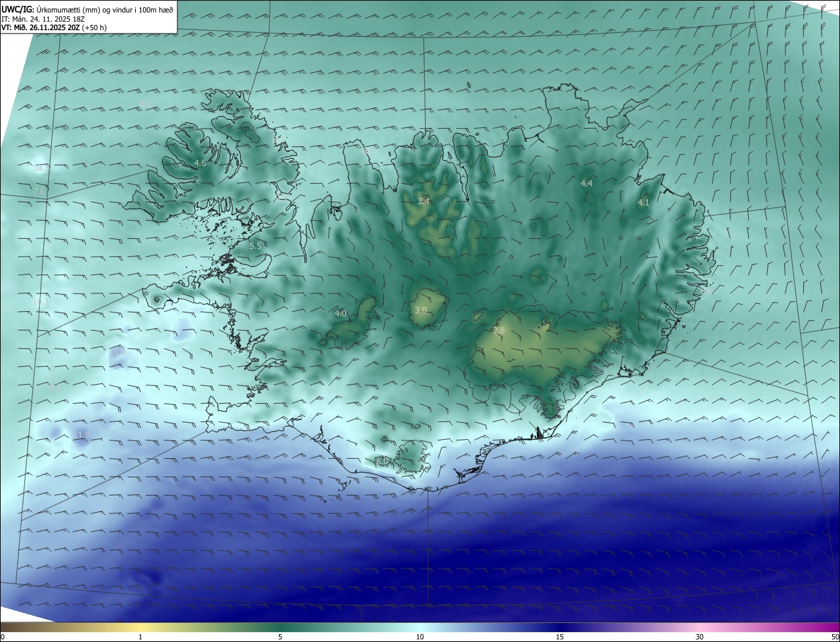Click the colorbar tick labeled 30

(x=700, y=637)
